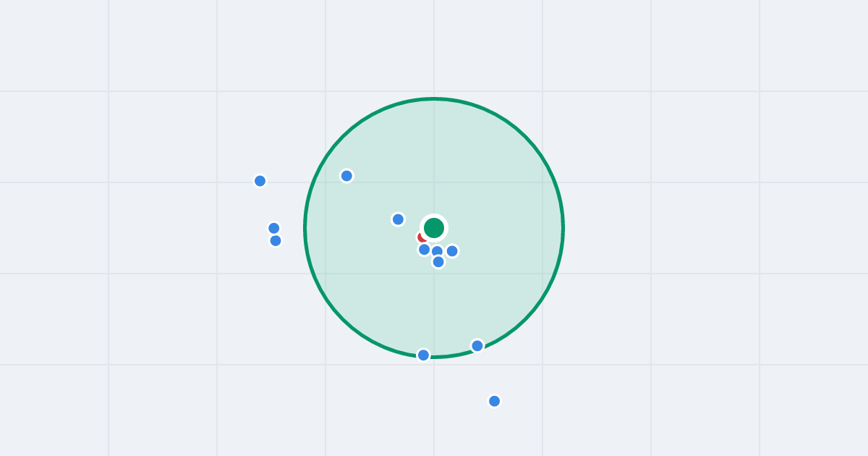Click the blue dot in the circle's upper-left area
This screenshot has width=868, height=456.
[x=346, y=176]
